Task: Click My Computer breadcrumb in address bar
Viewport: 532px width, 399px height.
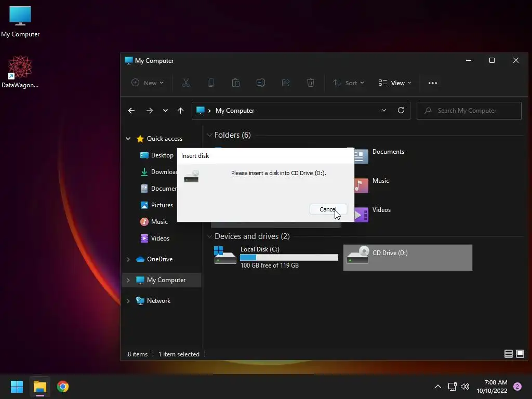Action: [234, 111]
